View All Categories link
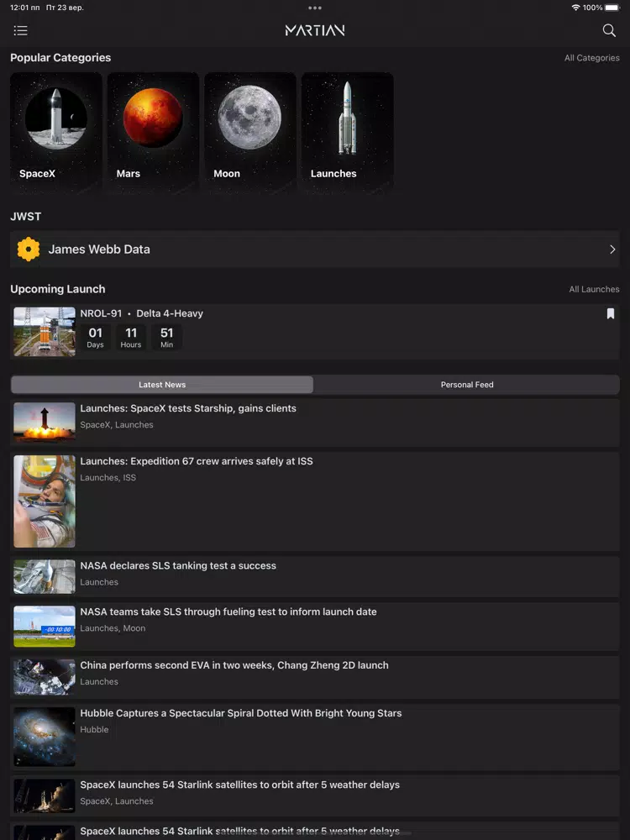 click(592, 58)
